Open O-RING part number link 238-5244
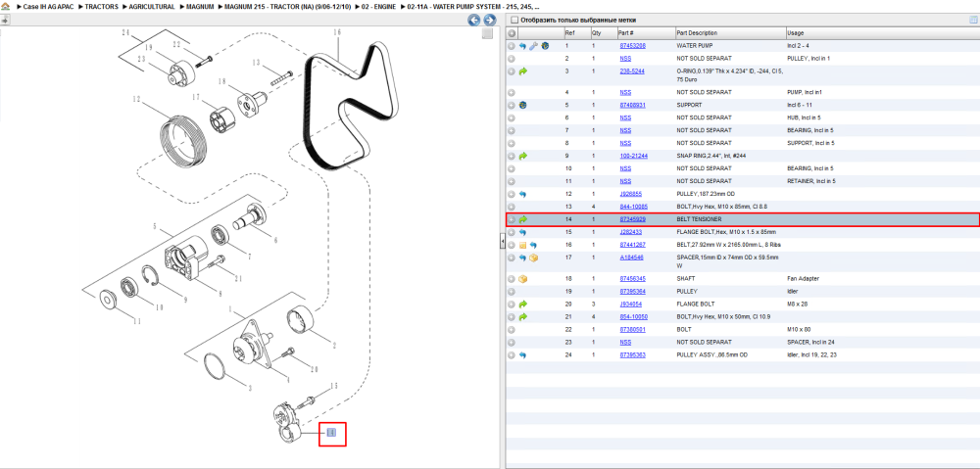Image resolution: width=980 pixels, height=469 pixels. click(x=632, y=71)
